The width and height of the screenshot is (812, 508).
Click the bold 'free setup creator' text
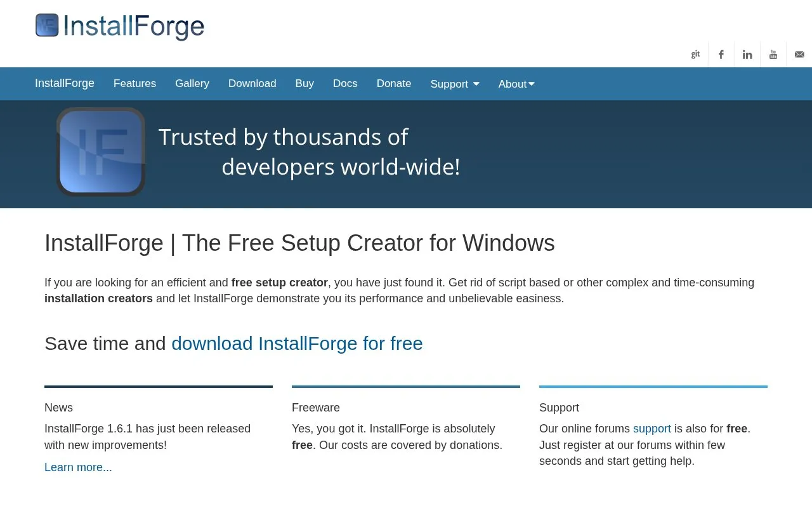tap(280, 283)
